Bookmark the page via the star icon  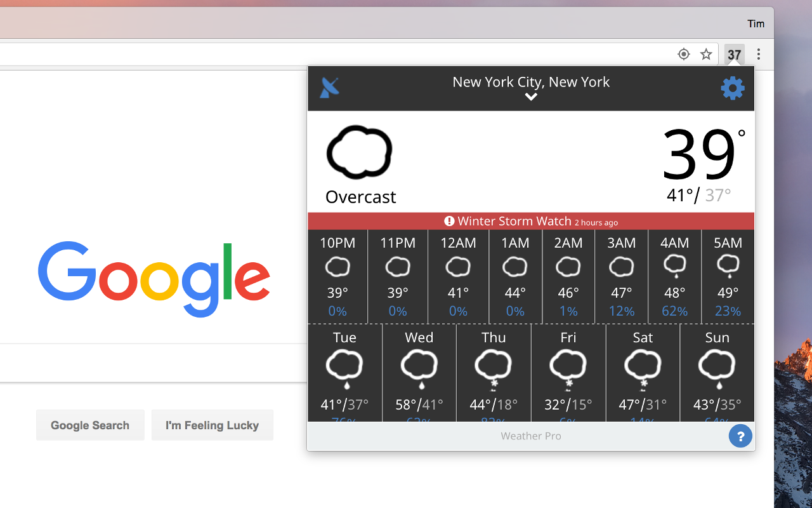tap(706, 54)
